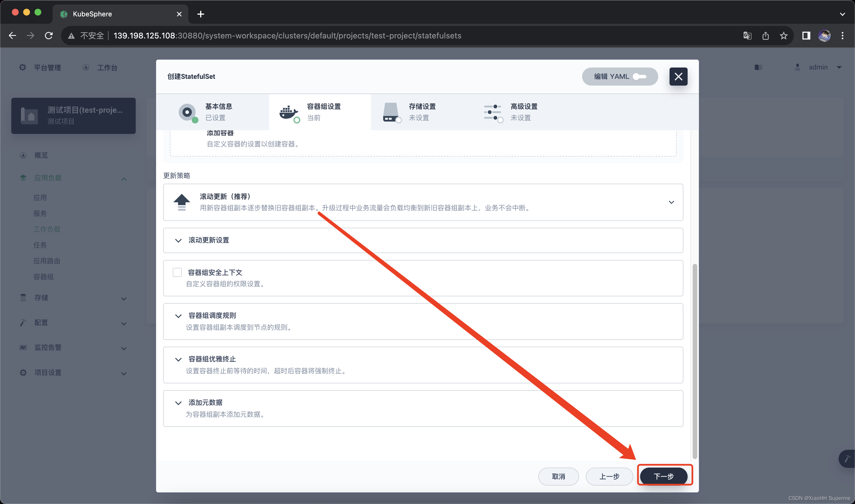Close the create StatefulSet dialog
The image size is (855, 504).
tap(678, 77)
